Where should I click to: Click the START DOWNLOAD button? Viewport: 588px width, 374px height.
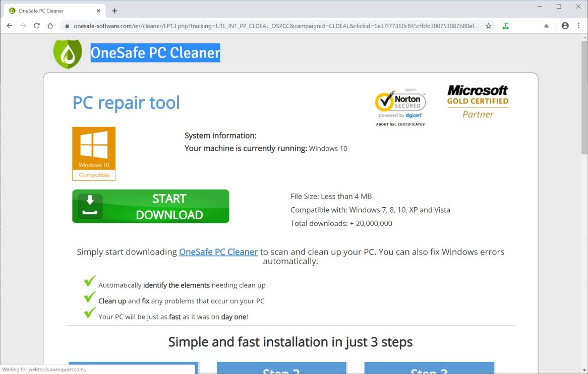click(151, 207)
